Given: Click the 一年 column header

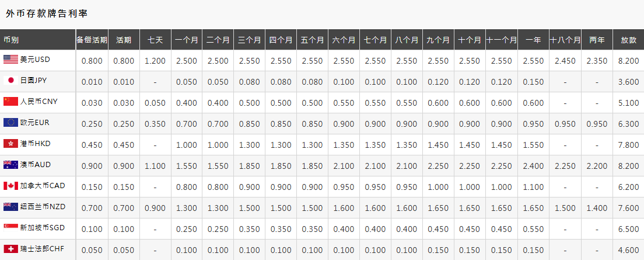Looking at the screenshot, I should point(534,40).
